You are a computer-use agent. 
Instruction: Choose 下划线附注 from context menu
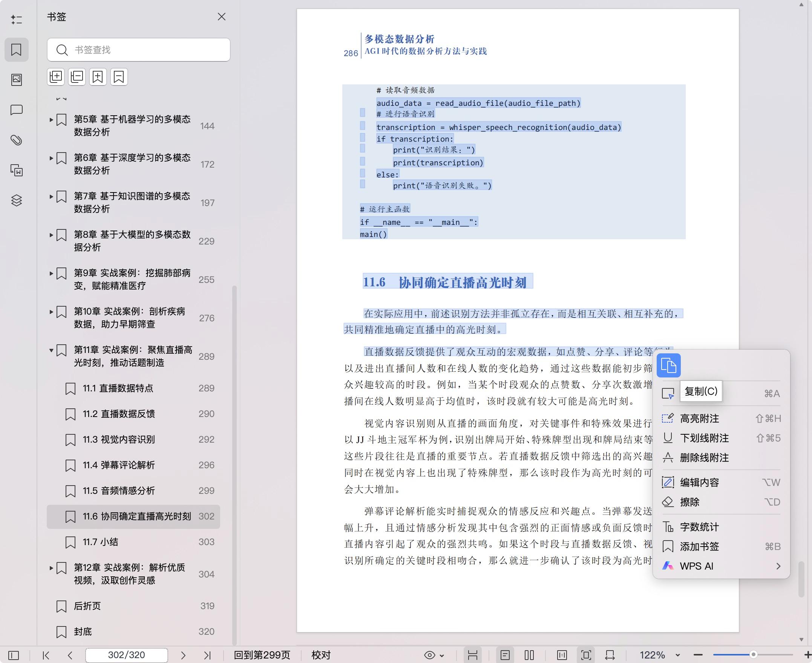click(721, 438)
